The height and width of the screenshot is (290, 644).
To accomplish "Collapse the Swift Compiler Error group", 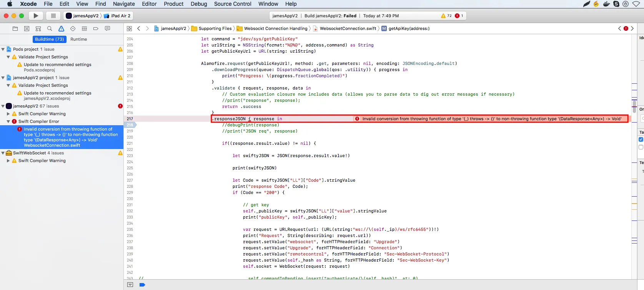I will pos(8,121).
